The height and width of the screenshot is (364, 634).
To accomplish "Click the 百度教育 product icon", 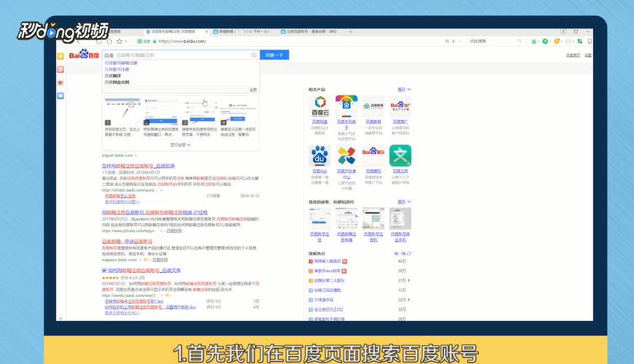I will [x=374, y=106].
